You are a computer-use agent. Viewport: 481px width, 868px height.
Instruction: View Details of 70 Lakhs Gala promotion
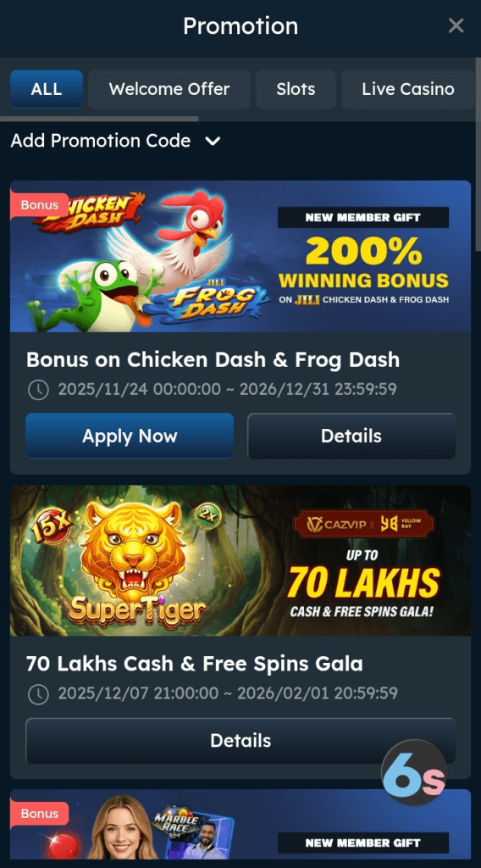tap(240, 741)
